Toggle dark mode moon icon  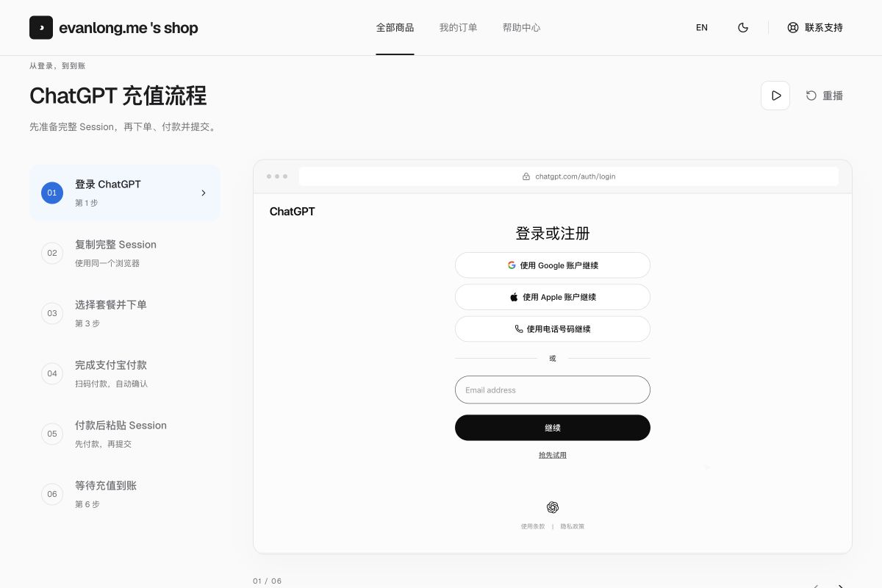743,28
